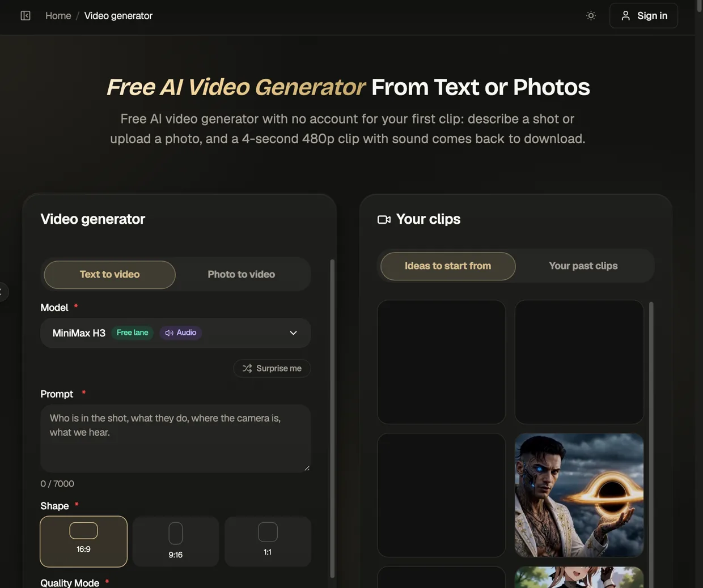The image size is (703, 588).
Task: Click the left panel scrollbar
Action: [332, 419]
